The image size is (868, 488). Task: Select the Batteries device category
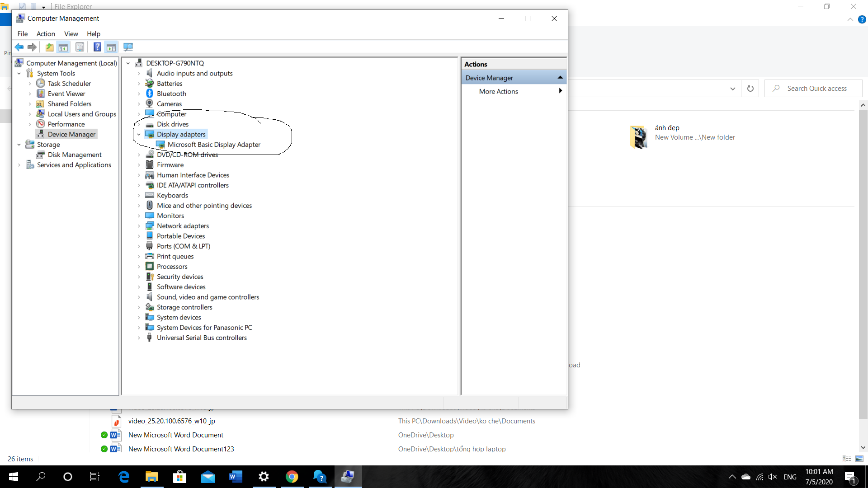170,84
